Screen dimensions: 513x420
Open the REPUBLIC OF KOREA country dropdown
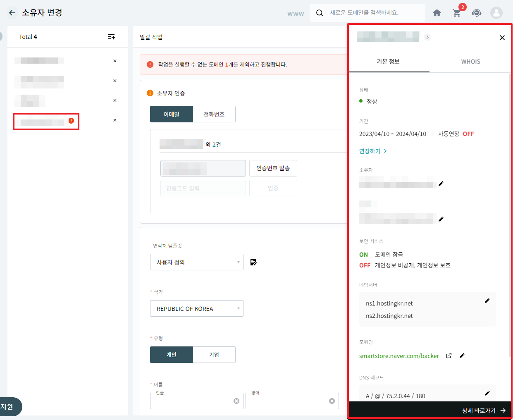(x=196, y=308)
